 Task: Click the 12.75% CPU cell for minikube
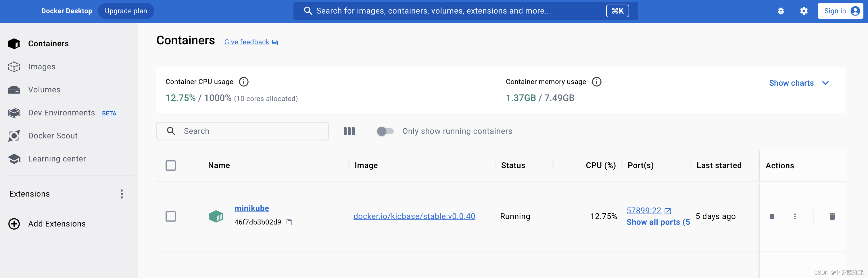(604, 216)
